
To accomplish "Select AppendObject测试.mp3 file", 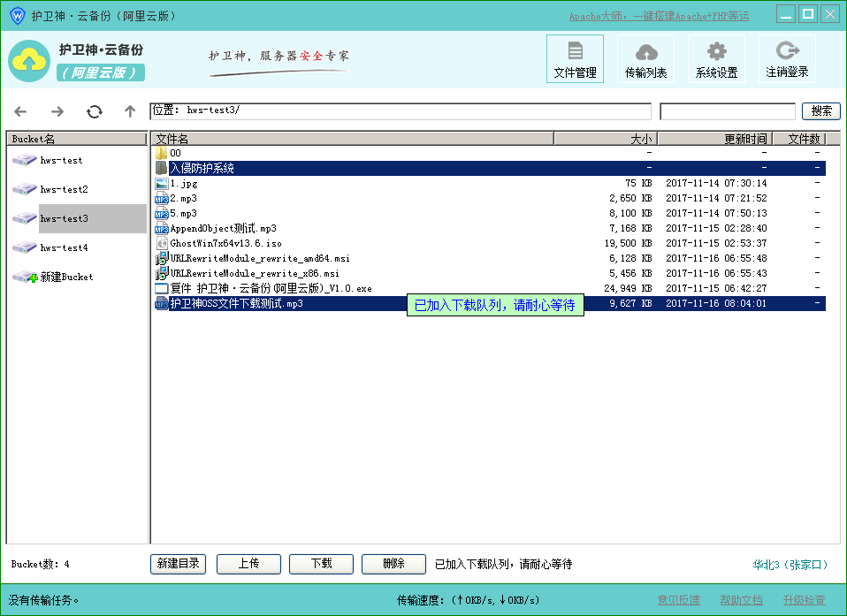I will tap(489, 228).
